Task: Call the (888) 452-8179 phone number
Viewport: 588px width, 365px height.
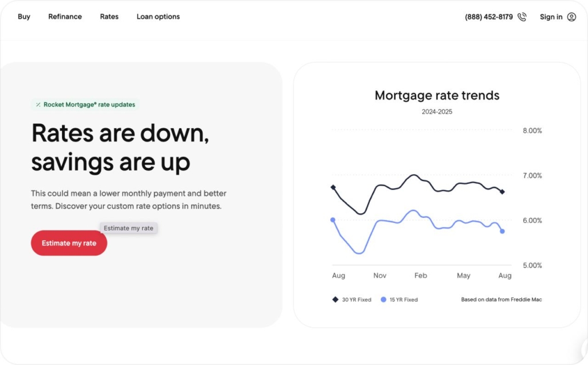Action: click(489, 17)
